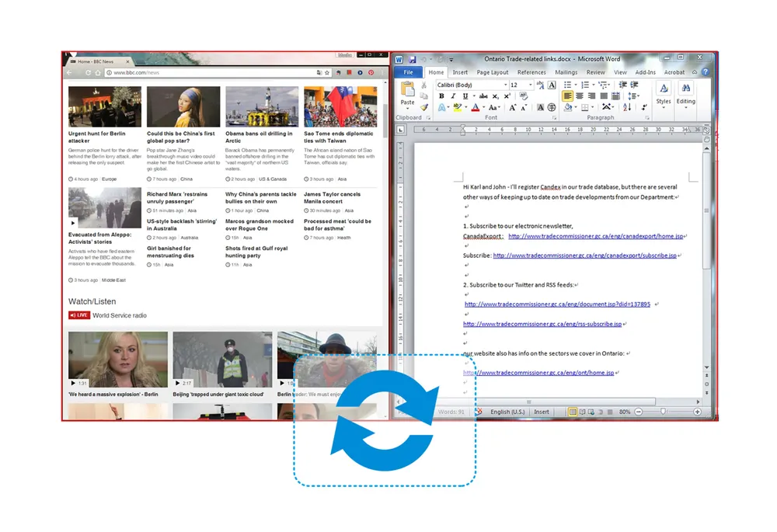Click the Strikethrough icon in Word's Font group
Screen dimensions: 777x532
(483, 96)
